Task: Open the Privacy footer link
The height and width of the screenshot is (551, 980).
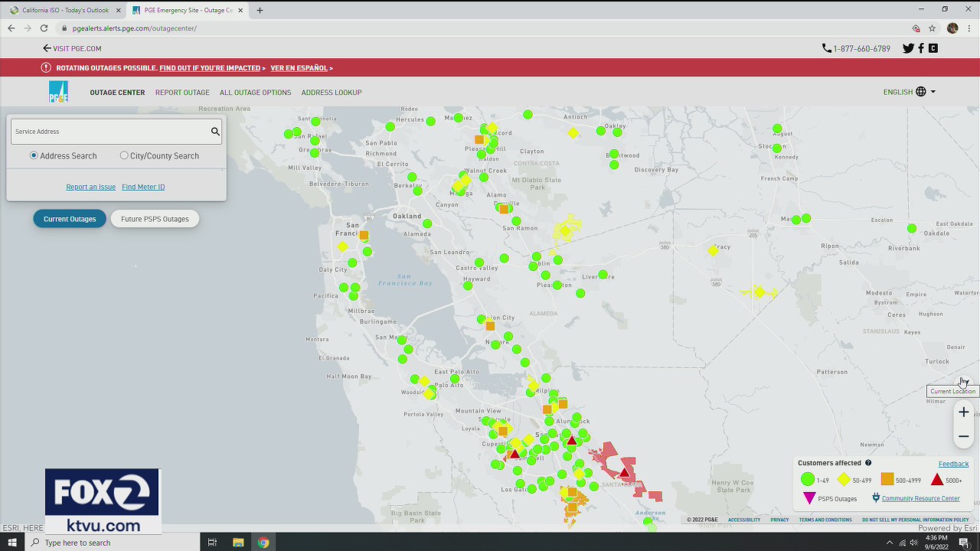Action: click(x=779, y=520)
